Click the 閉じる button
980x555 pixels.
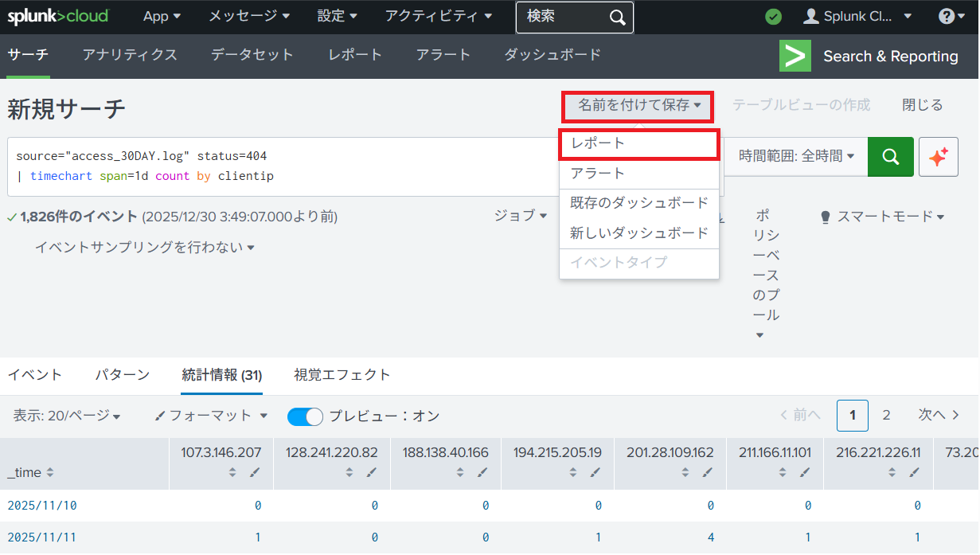[x=922, y=105]
